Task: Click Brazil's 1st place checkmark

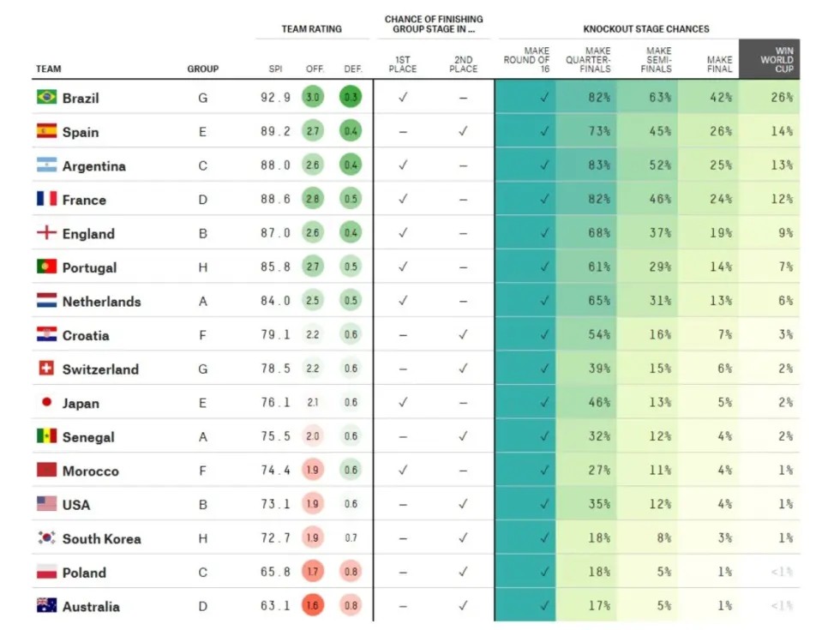Action: click(x=403, y=98)
